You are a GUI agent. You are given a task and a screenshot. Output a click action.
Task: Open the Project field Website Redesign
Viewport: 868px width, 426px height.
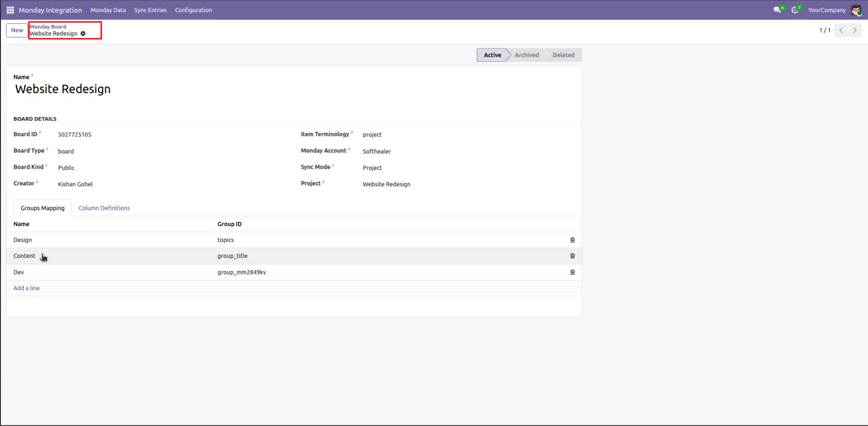386,184
